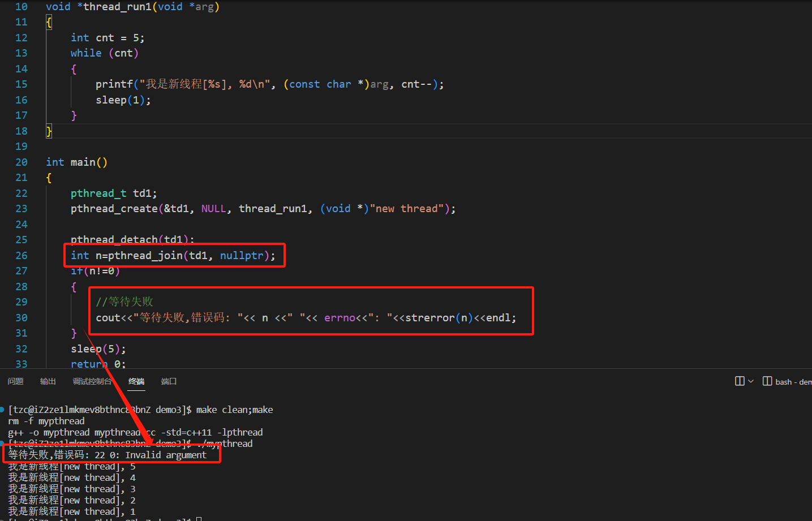The image size is (812, 521).
Task: Click the 'strerror' function call
Action: [x=430, y=318]
